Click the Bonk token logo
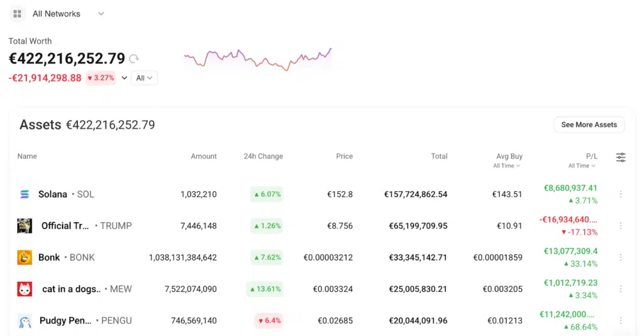644x336 pixels. 25,257
